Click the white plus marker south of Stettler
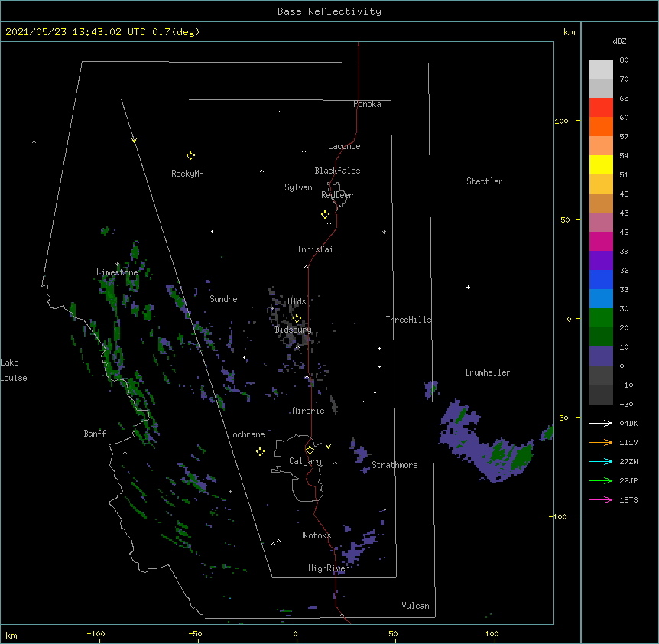 (x=468, y=287)
